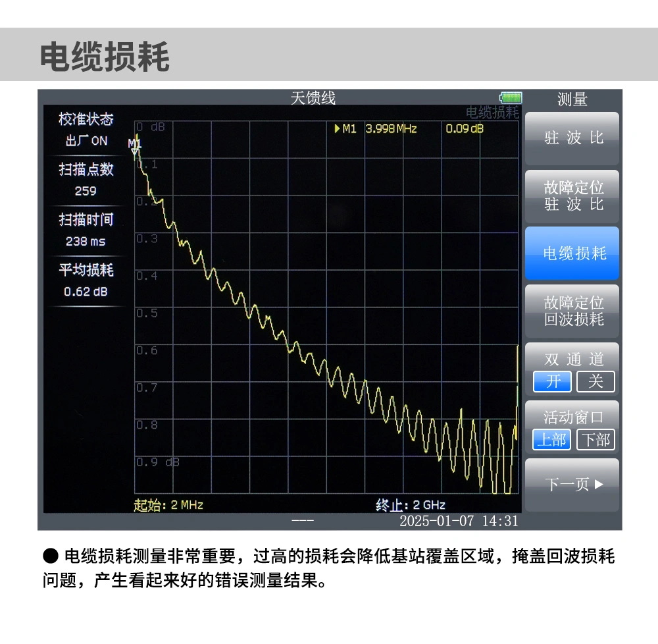The width and height of the screenshot is (658, 644).
Task: Set active window to 上部
Action: tap(552, 440)
